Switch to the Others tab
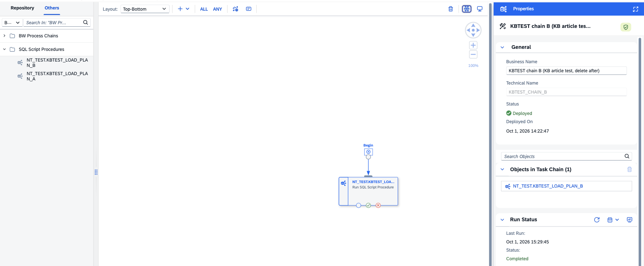The height and width of the screenshot is (266, 644). tap(52, 8)
